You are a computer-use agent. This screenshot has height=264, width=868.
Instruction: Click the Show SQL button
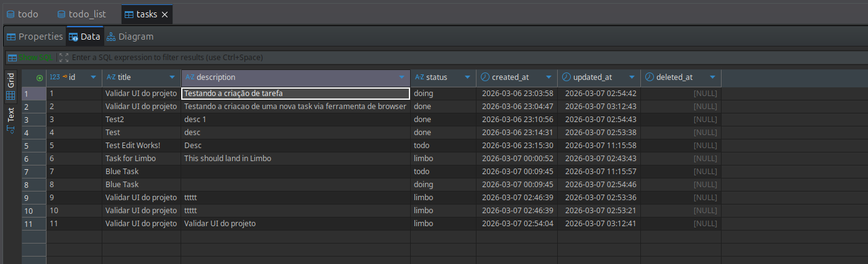pos(31,58)
